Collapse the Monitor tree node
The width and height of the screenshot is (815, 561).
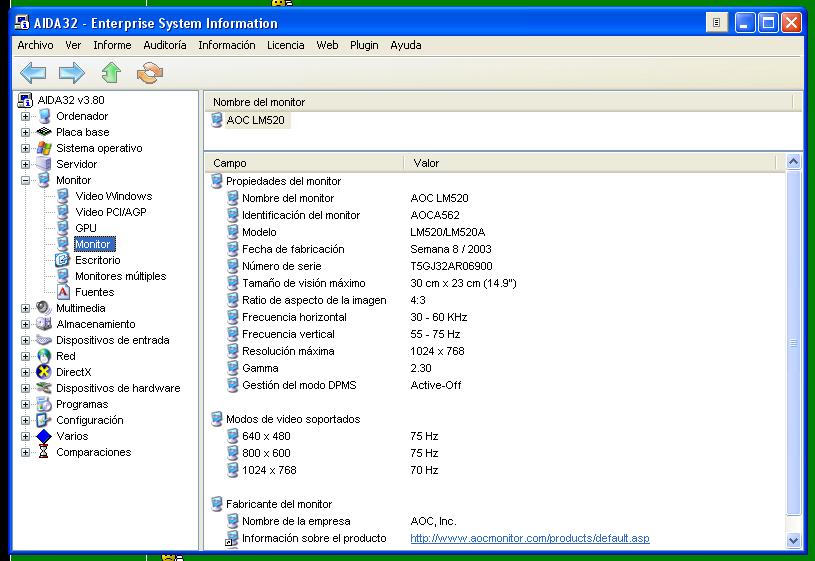(25, 180)
